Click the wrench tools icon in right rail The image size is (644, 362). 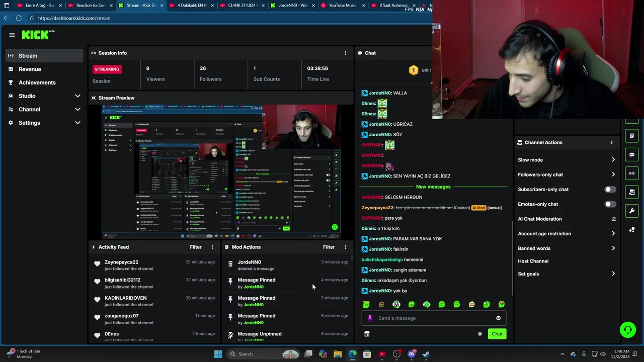coord(632,211)
